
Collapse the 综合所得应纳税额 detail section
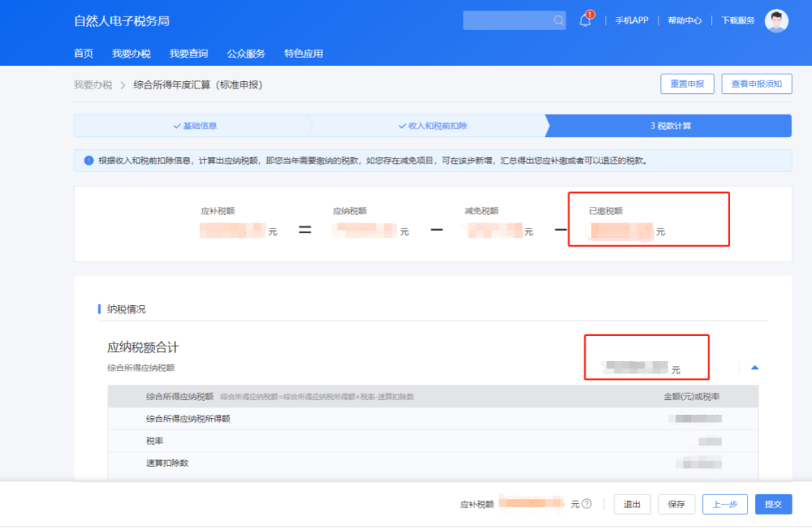click(x=755, y=367)
